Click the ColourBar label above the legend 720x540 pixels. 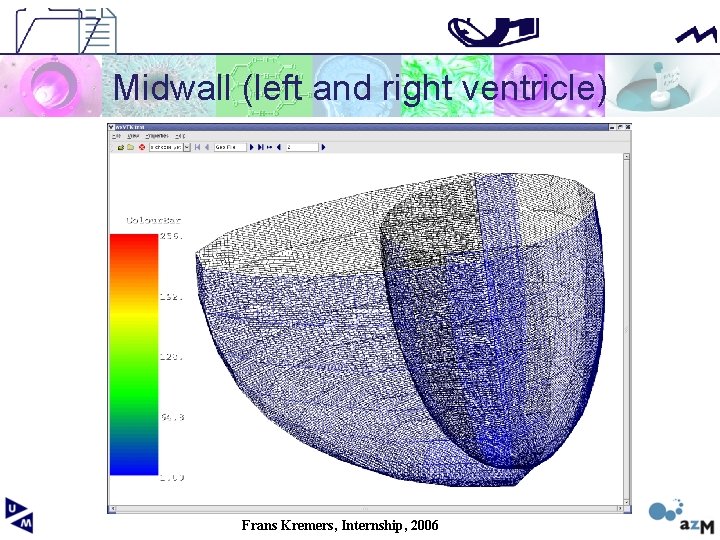[x=153, y=220]
